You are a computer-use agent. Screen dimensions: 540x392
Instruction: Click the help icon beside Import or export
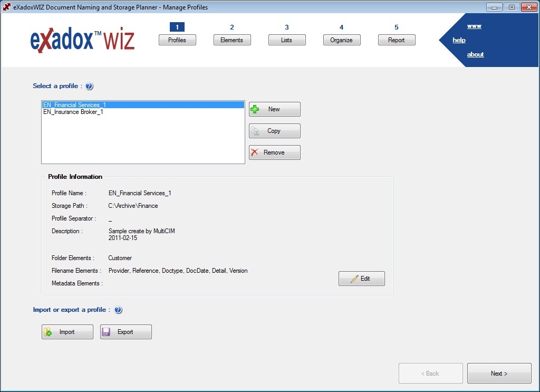coord(118,310)
